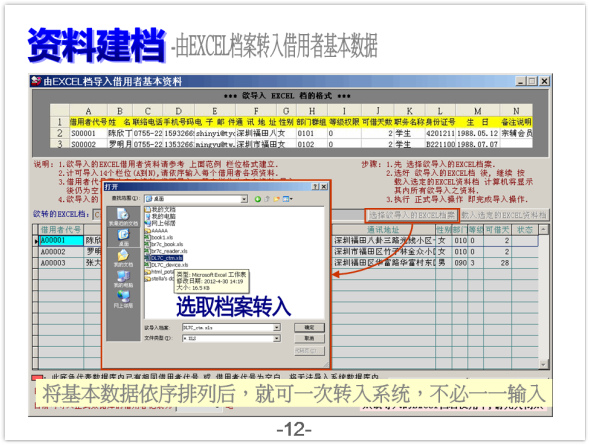Select the DL7C_ctm.xls file
The height and width of the screenshot is (445, 590).
coord(164,258)
